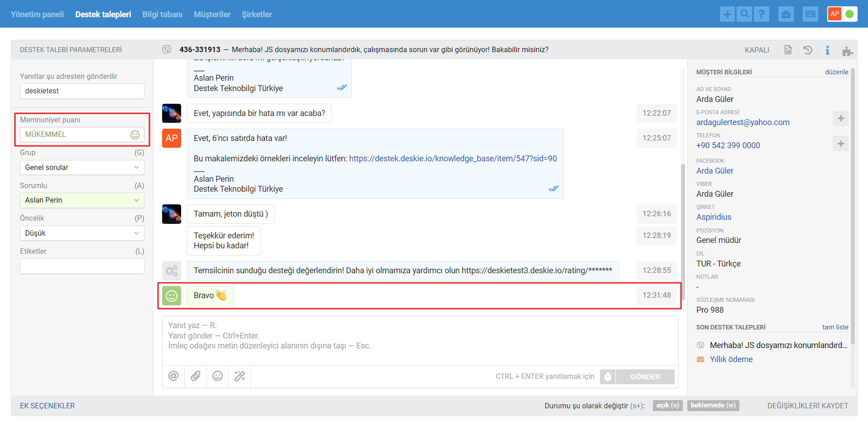Open help via question mark icon
Viewport: 868px width, 426px height.
coord(762,14)
